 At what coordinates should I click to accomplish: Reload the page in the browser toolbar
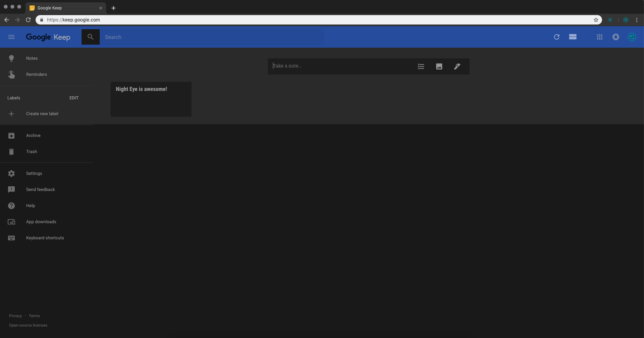28,20
